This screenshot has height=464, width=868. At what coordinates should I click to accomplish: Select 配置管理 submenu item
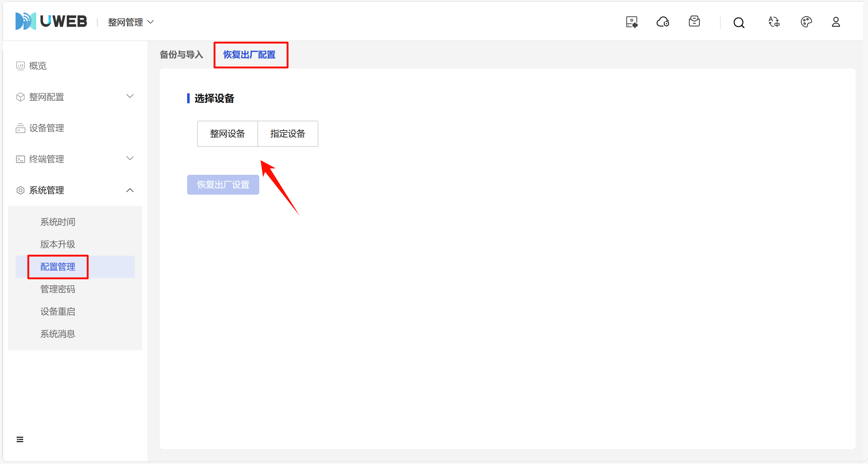(75, 267)
